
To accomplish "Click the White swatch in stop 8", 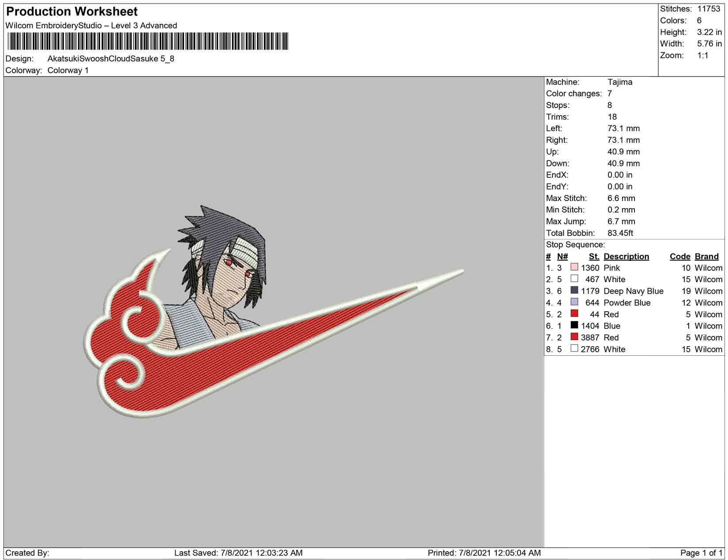I will [x=574, y=348].
